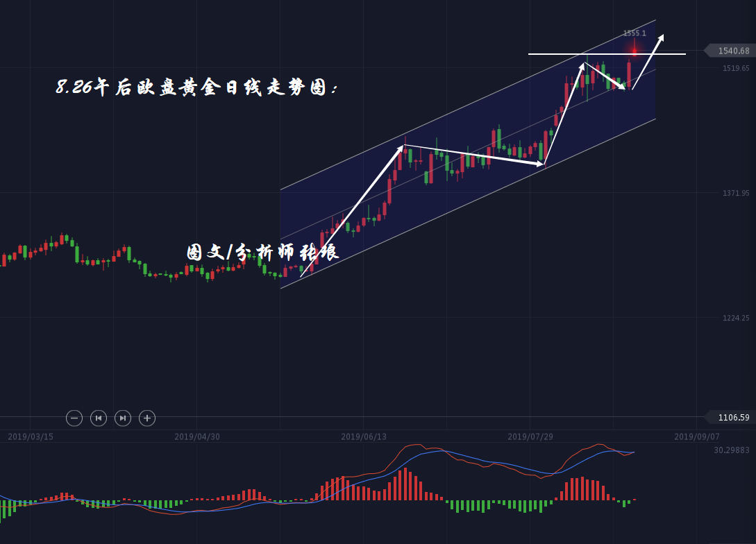Click the 1519.65 price axis label

click(736, 68)
